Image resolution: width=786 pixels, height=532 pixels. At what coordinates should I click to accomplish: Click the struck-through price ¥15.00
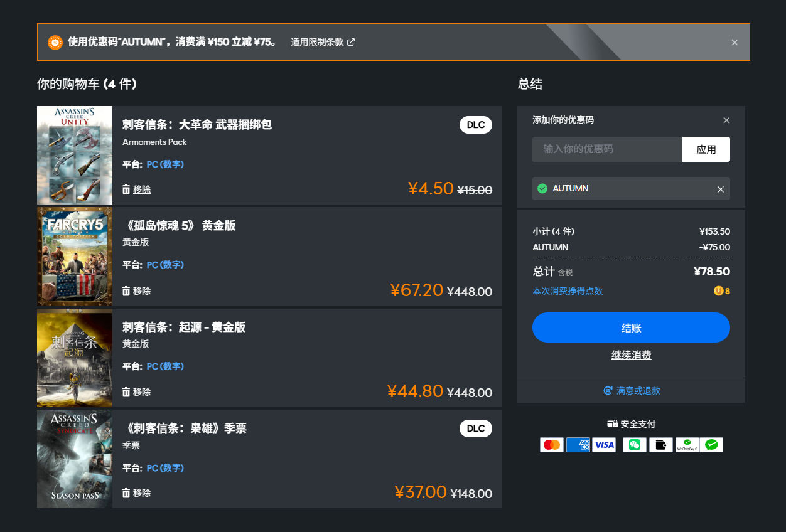click(475, 190)
